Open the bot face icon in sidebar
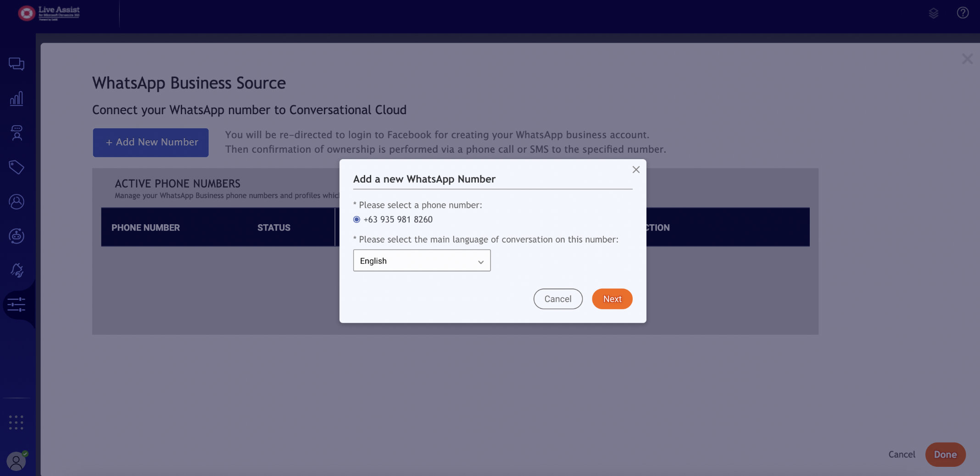Image resolution: width=980 pixels, height=476 pixels. coord(17,236)
